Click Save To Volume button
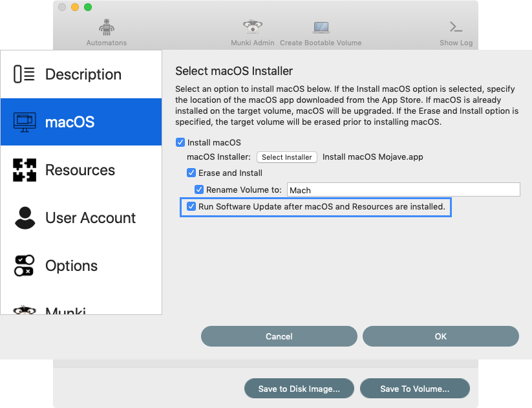Screen dimensions: 532x408 (414, 389)
